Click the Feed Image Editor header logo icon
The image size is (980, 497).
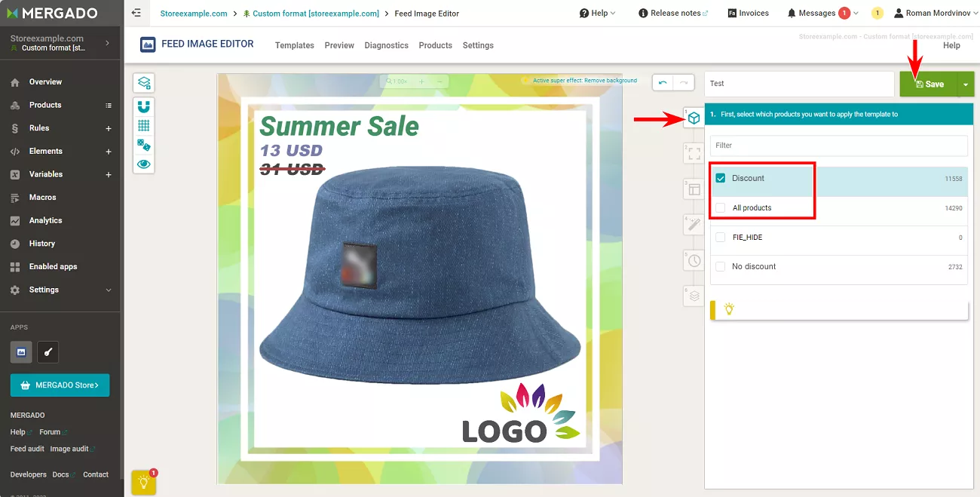coord(148,44)
